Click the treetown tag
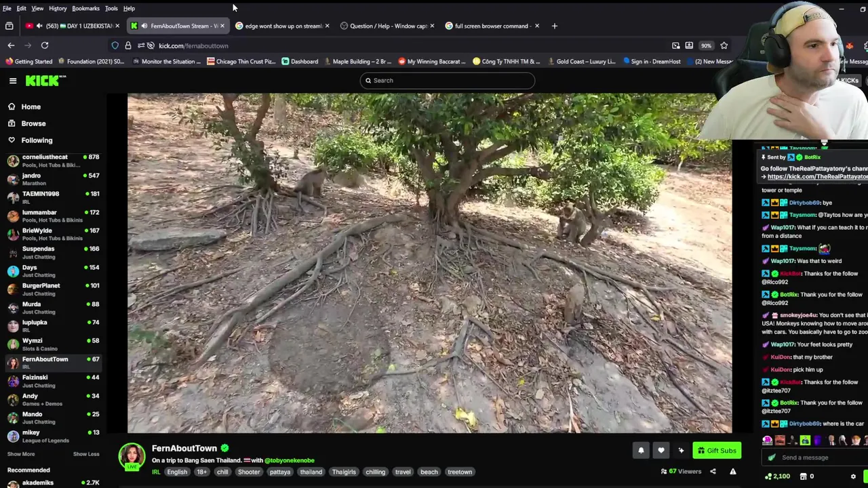Screen dimensions: 868x488 (x=460, y=472)
